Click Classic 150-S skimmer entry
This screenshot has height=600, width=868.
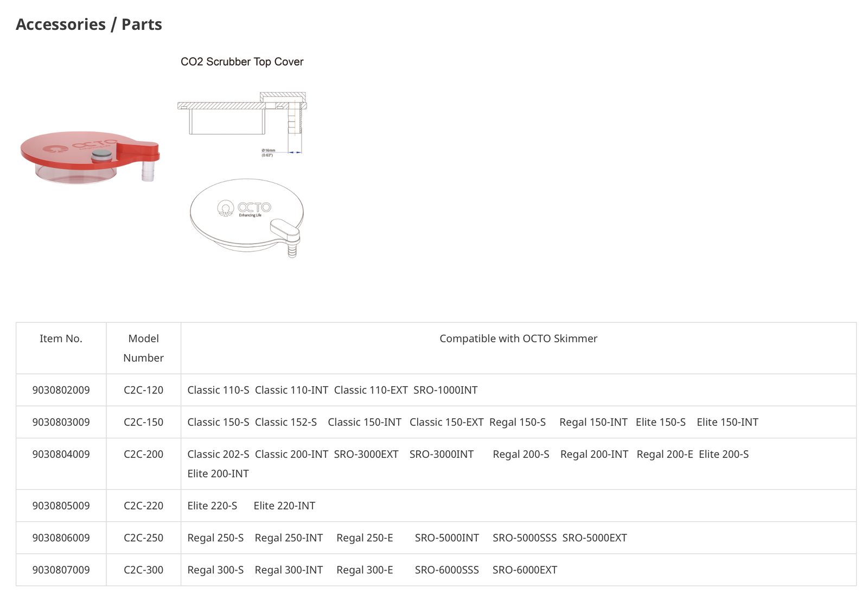click(x=218, y=422)
